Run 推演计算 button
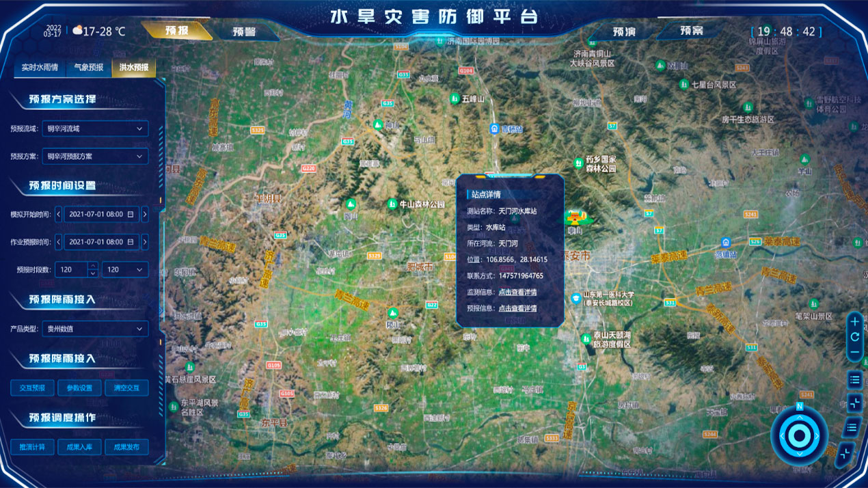Viewport: 868px width, 488px height. 32,447
